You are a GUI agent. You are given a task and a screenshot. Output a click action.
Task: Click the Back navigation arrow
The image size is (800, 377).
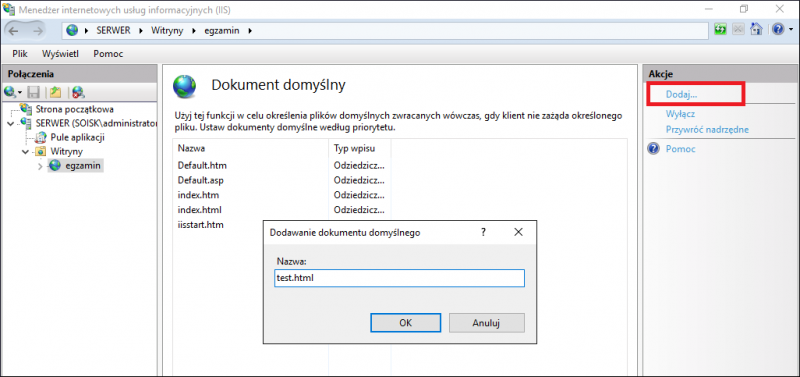click(x=14, y=31)
